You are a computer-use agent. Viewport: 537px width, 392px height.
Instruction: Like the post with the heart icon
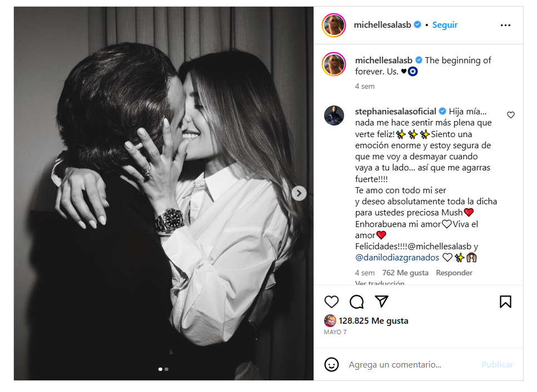click(x=331, y=301)
